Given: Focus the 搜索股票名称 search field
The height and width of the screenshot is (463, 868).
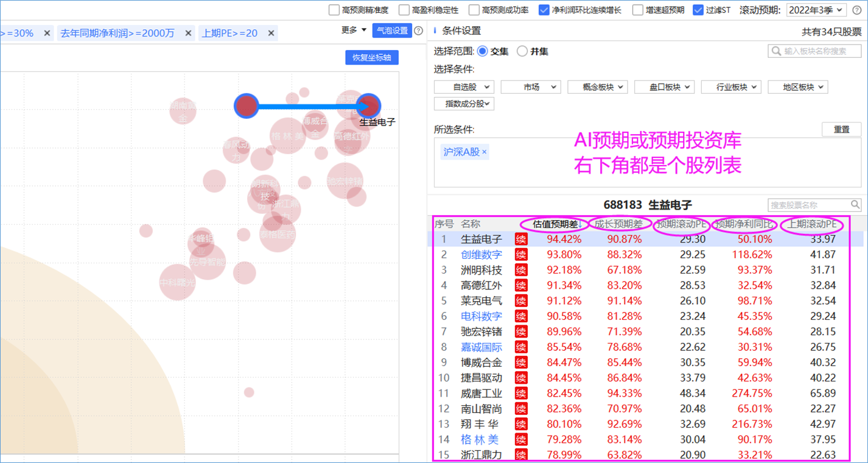Looking at the screenshot, I should point(815,205).
